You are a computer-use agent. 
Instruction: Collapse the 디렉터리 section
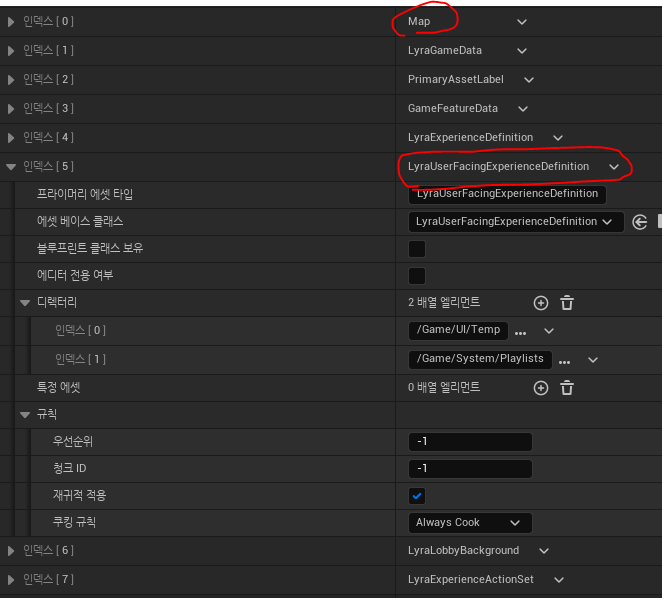point(25,303)
